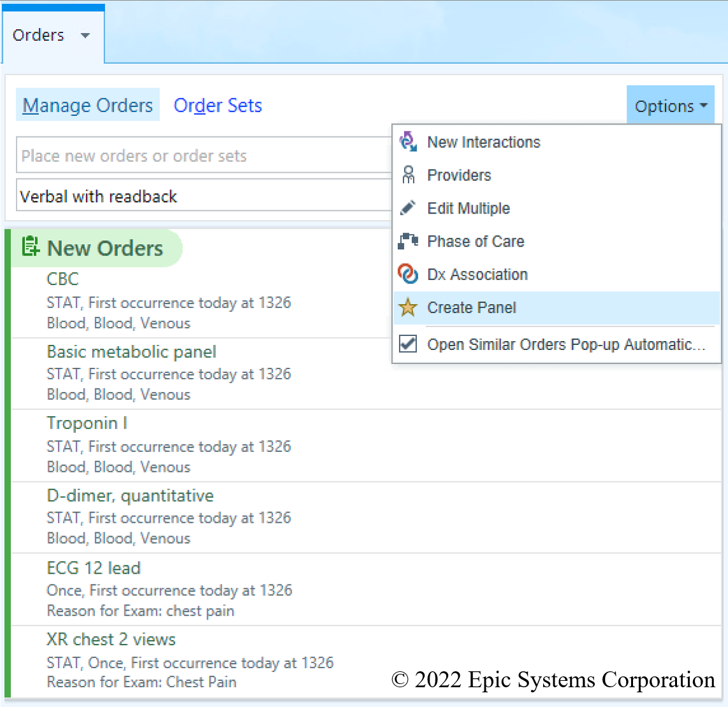Open the CBC order
Image resolution: width=728 pixels, height=707 pixels.
point(62,279)
